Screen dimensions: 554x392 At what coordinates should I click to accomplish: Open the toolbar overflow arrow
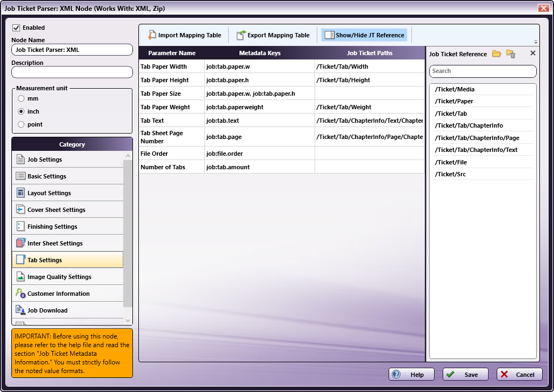point(536,42)
